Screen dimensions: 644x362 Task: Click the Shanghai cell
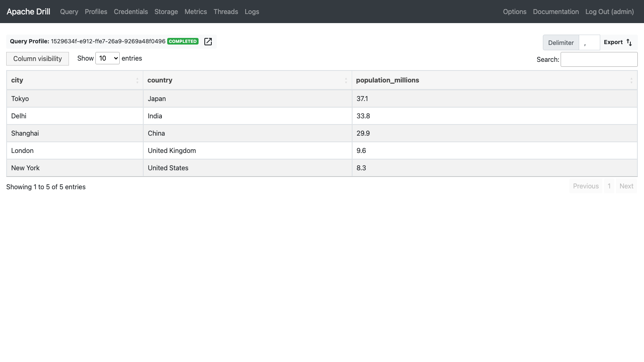[75, 133]
